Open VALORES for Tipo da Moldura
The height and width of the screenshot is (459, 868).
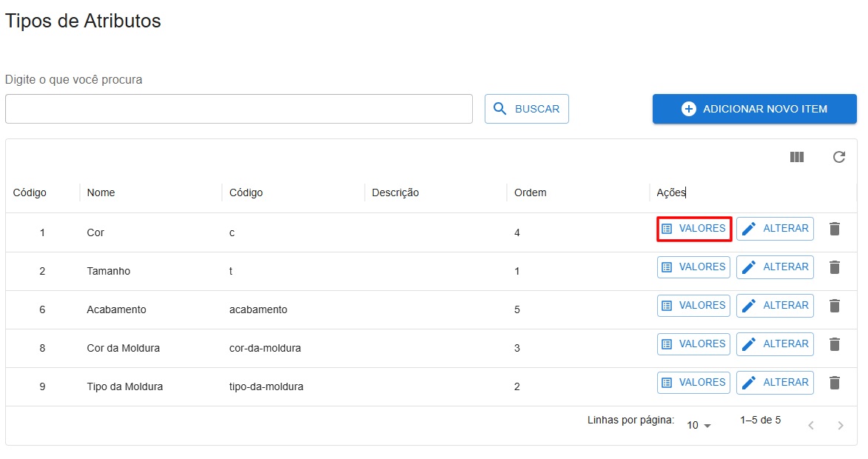(x=693, y=383)
